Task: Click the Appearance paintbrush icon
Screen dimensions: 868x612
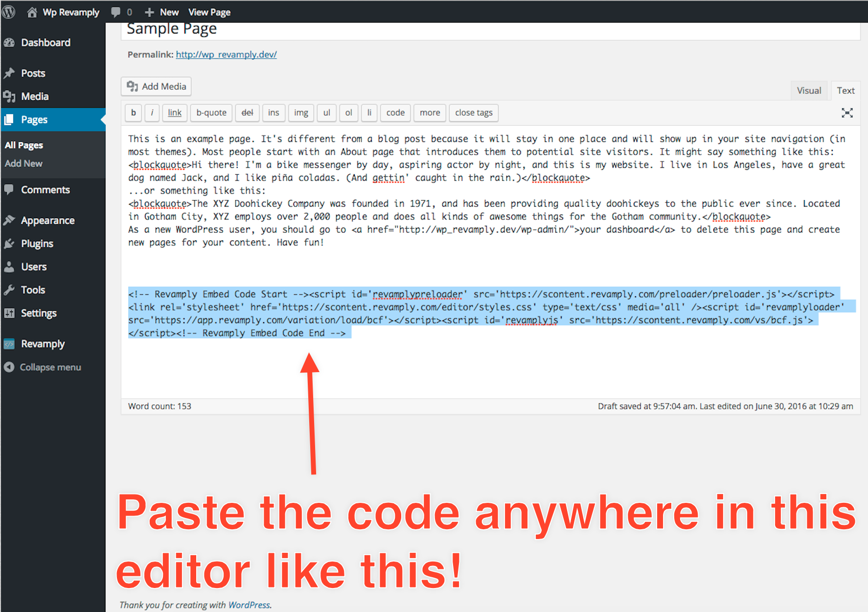Action: point(9,220)
